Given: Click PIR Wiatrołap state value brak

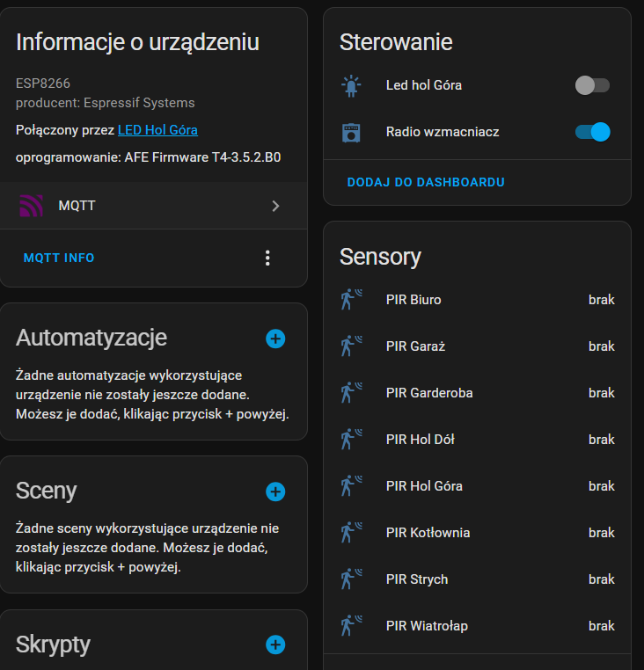Looking at the screenshot, I should (x=601, y=626).
